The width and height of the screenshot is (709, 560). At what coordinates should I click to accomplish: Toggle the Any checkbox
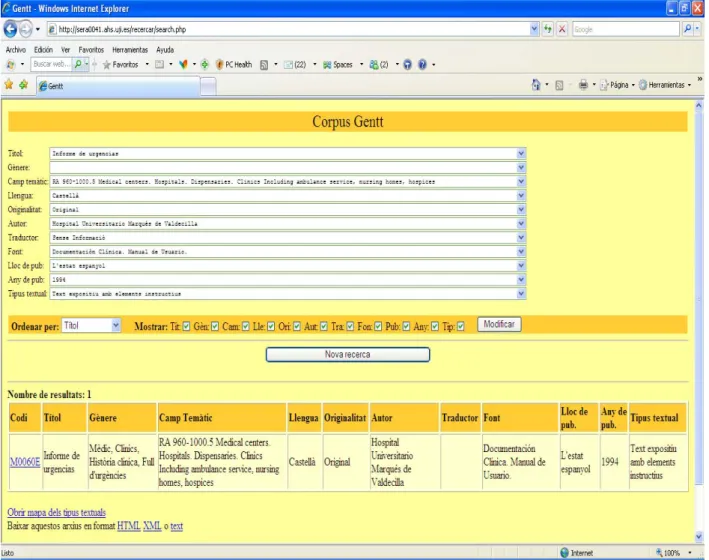tap(435, 327)
